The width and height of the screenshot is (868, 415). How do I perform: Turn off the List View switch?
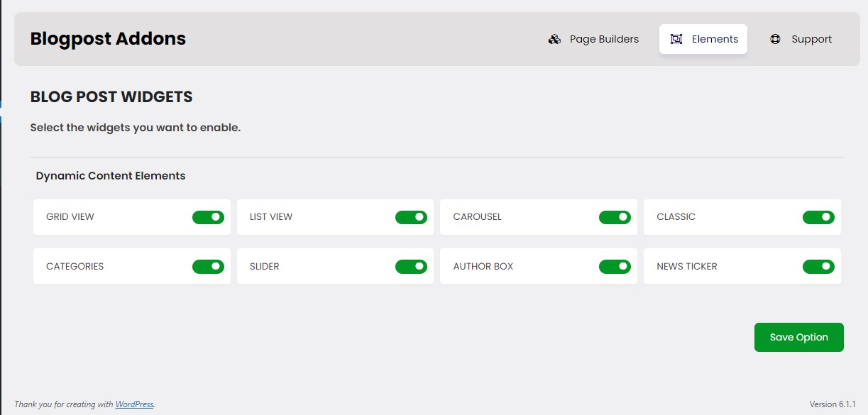pos(411,217)
